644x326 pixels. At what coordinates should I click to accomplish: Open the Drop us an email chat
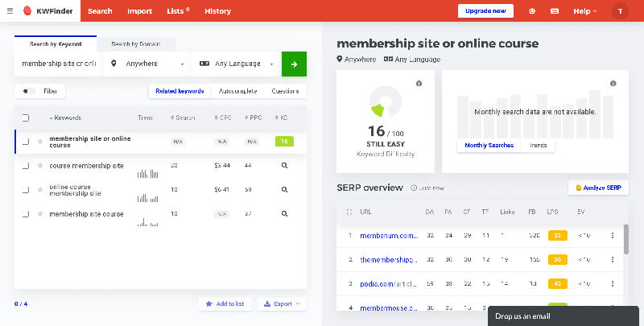563,316
